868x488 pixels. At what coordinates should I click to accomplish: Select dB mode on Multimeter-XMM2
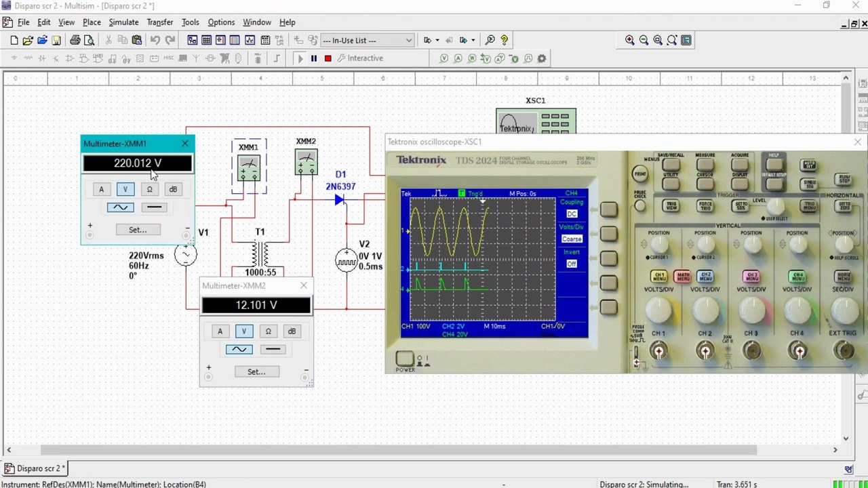(292, 331)
